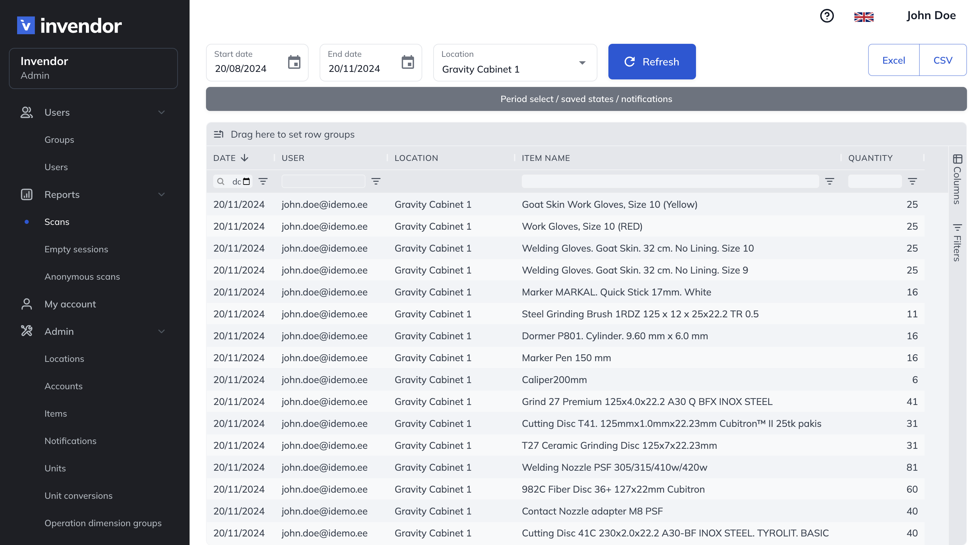Export the report as CSV
This screenshot has width=980, height=545.
942,60
